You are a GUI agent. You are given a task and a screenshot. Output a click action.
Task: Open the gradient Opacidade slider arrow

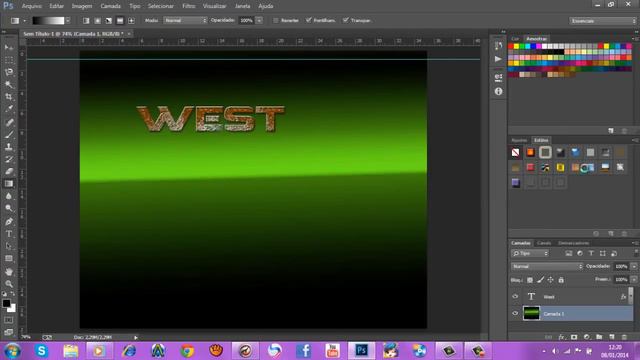pos(259,20)
